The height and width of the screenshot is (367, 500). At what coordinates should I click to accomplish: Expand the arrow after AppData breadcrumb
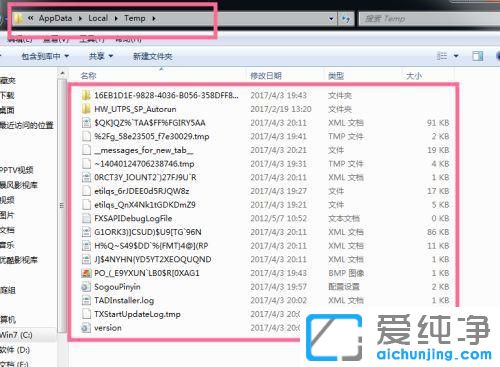pos(80,18)
